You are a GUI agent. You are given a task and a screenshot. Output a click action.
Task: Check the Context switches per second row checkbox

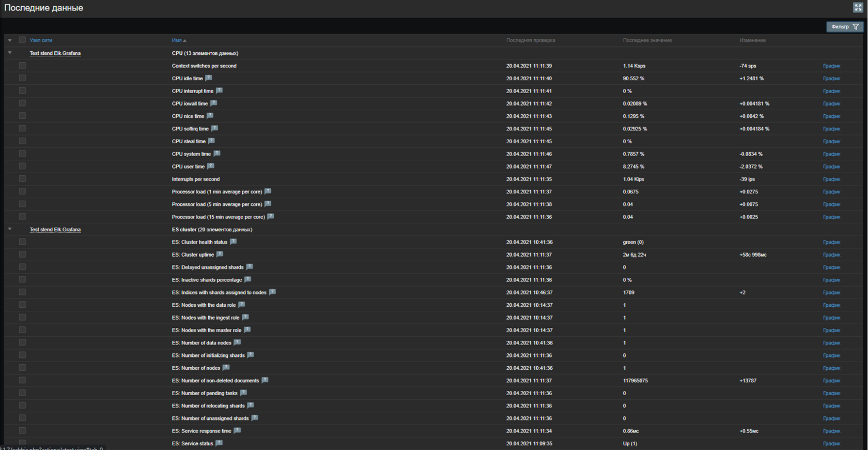[22, 66]
